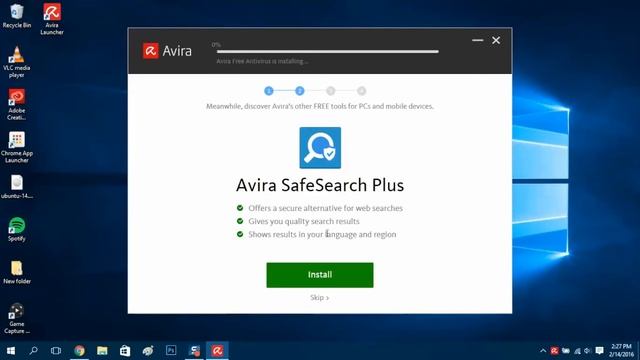Click the green Install button
640x360 pixels.
click(320, 275)
